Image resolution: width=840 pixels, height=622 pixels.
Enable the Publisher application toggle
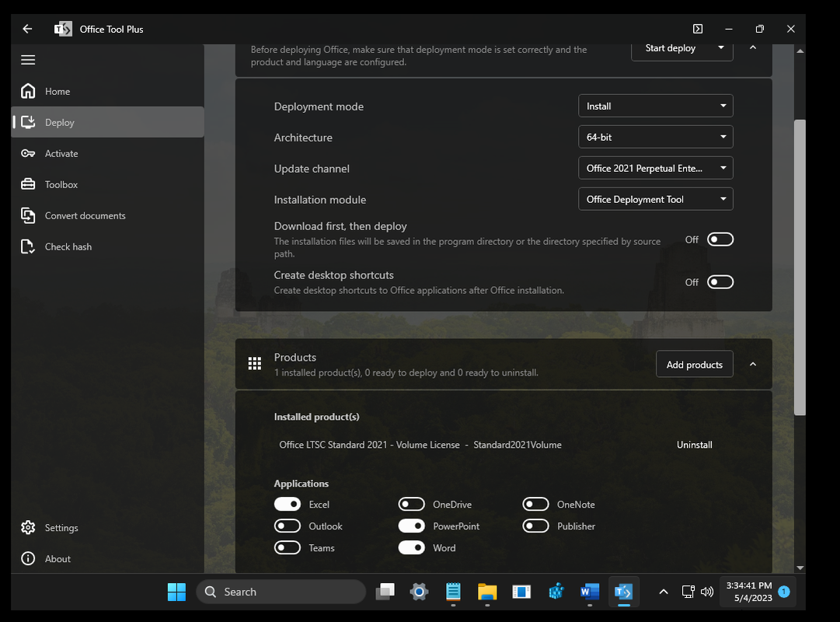(535, 526)
